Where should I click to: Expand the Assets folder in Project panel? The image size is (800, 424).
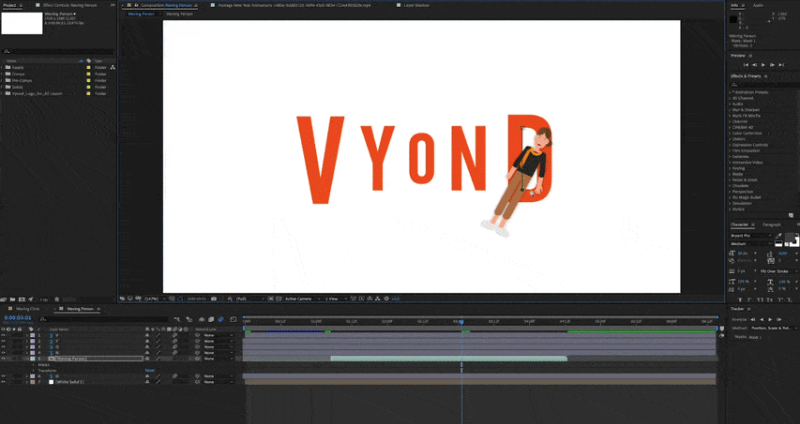coord(2,67)
